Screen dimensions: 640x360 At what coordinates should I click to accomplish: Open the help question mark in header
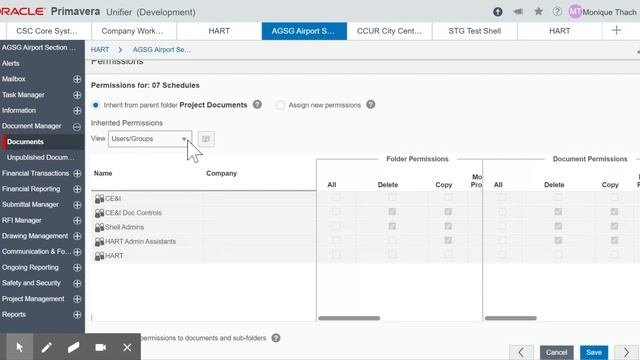(557, 12)
